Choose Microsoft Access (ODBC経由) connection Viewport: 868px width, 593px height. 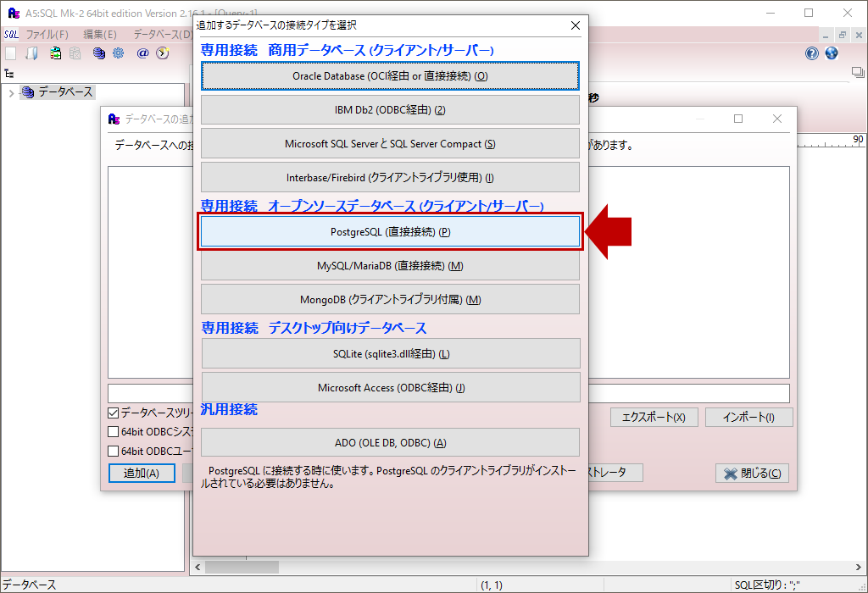(x=391, y=387)
